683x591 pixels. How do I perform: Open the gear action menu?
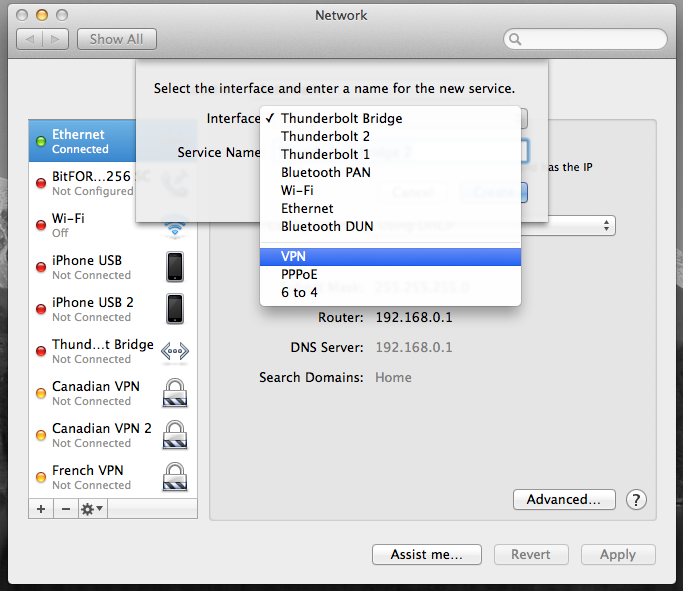tap(92, 509)
